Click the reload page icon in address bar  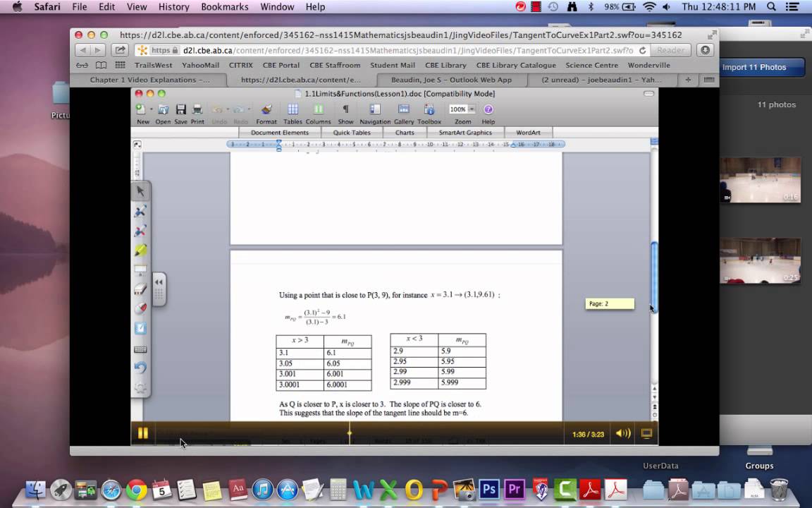[x=643, y=50]
